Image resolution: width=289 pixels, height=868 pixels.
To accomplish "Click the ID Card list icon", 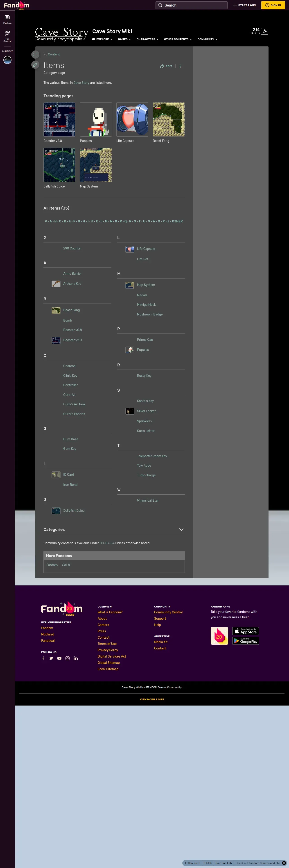I will click(x=56, y=475).
